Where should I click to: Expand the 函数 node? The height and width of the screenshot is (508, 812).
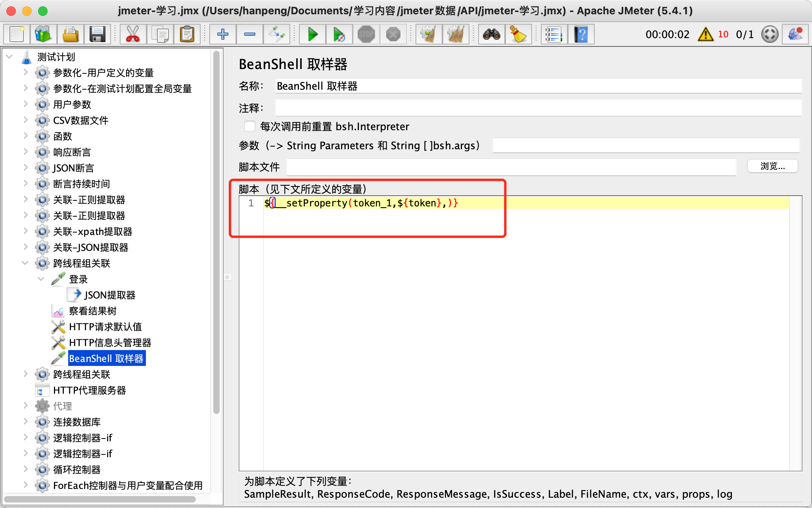click(x=25, y=136)
